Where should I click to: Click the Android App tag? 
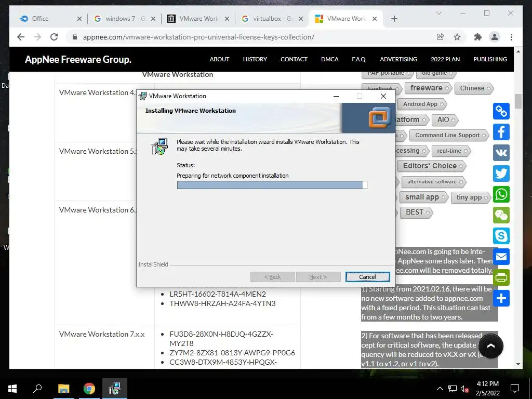pyautogui.click(x=422, y=104)
